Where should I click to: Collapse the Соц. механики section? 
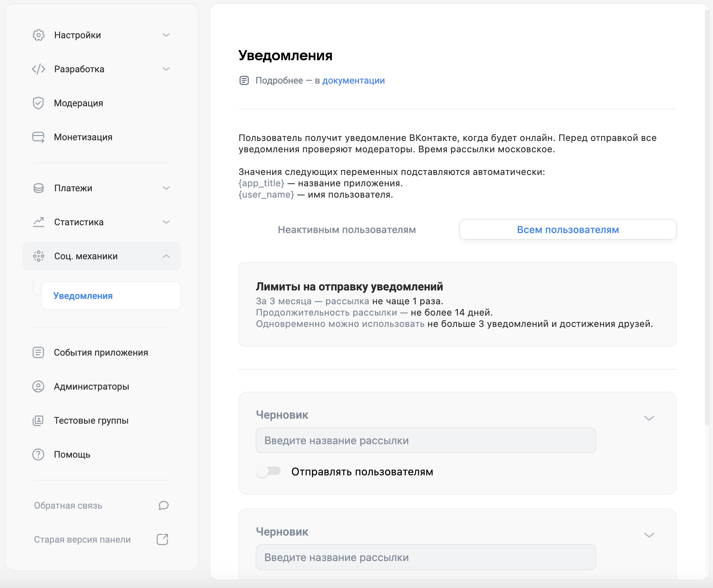166,256
